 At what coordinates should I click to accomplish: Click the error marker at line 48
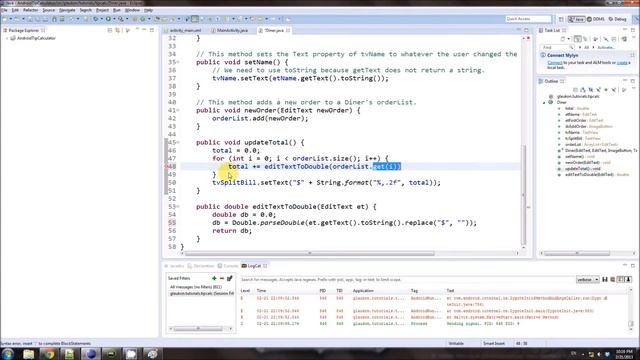pos(166,167)
